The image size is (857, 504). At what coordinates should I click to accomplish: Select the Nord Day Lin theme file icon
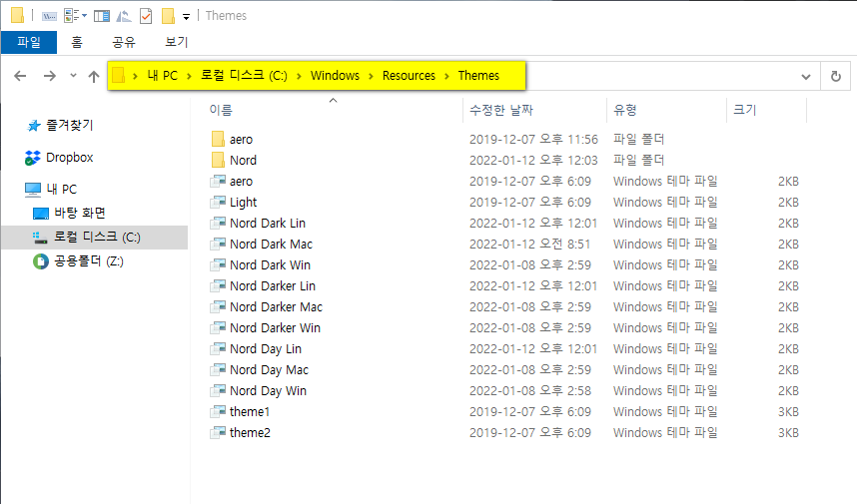(218, 348)
